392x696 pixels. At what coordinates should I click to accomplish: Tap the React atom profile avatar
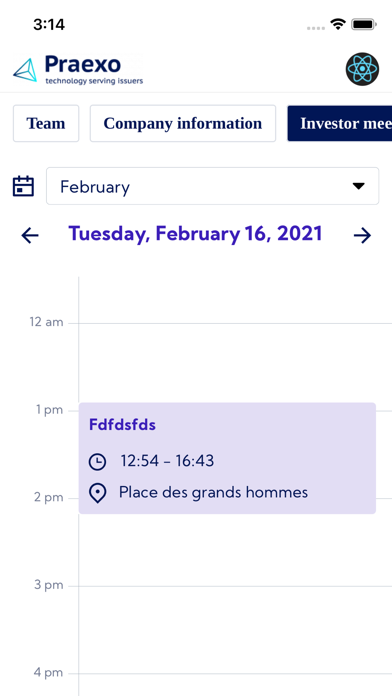pos(362,69)
